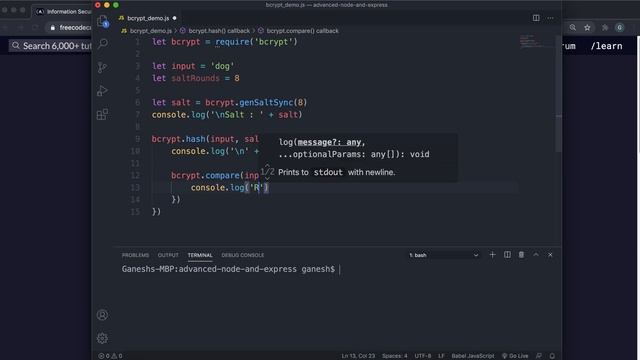Open the Source Control view
The image size is (640, 360).
pyautogui.click(x=102, y=67)
